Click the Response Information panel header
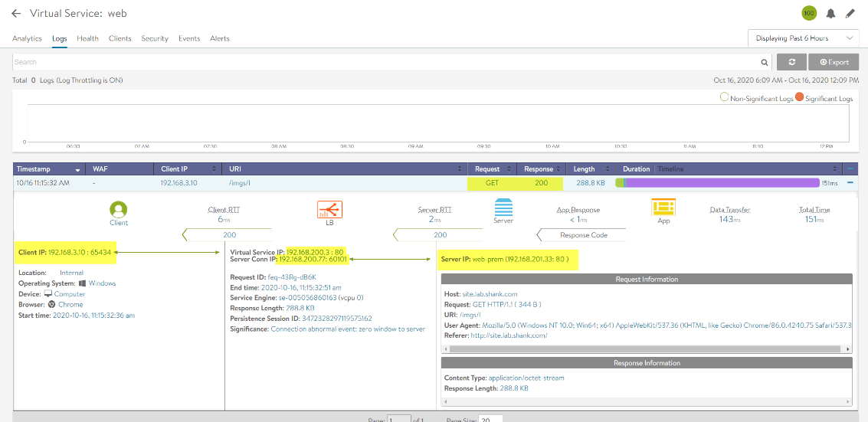Image resolution: width=868 pixels, height=422 pixels. [647, 363]
